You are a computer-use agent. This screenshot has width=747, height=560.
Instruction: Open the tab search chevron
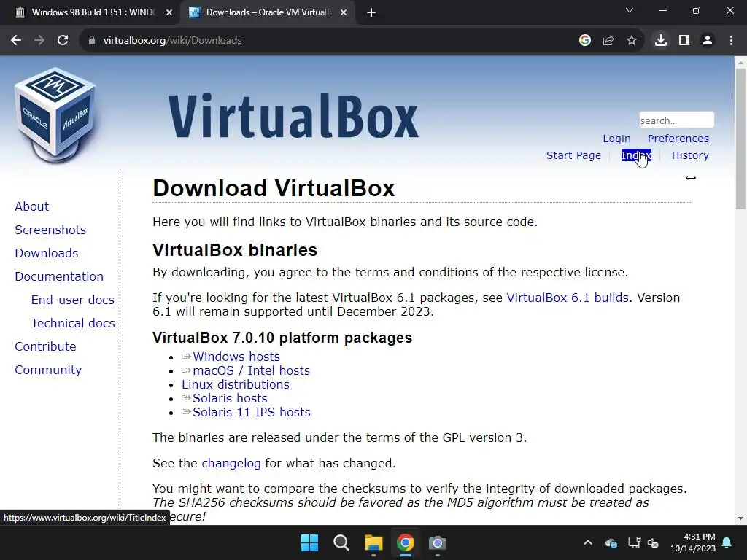coord(630,10)
